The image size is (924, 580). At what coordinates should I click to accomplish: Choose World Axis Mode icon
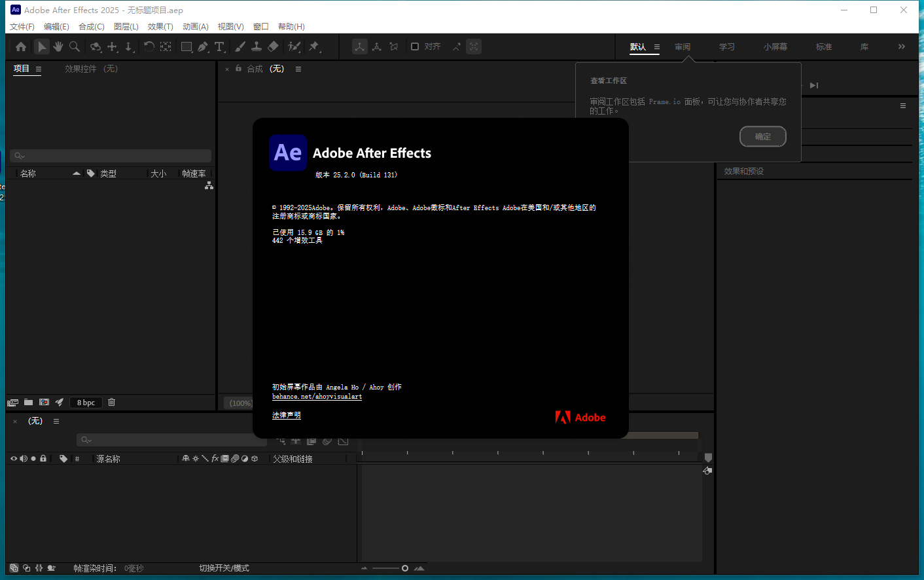tap(377, 46)
